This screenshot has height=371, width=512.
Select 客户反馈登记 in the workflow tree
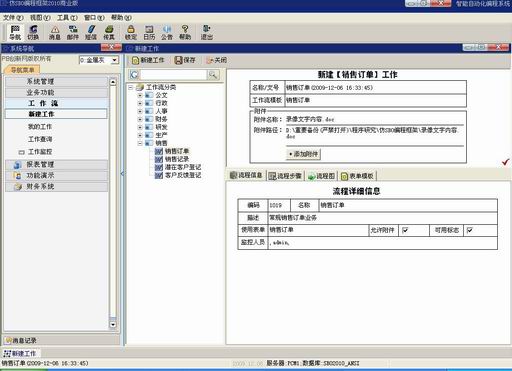pyautogui.click(x=183, y=175)
